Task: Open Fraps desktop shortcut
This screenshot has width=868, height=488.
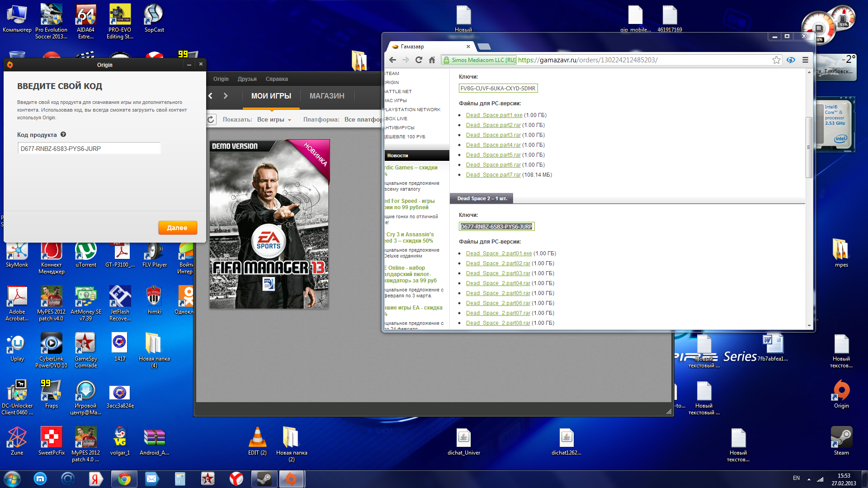Action: (52, 394)
